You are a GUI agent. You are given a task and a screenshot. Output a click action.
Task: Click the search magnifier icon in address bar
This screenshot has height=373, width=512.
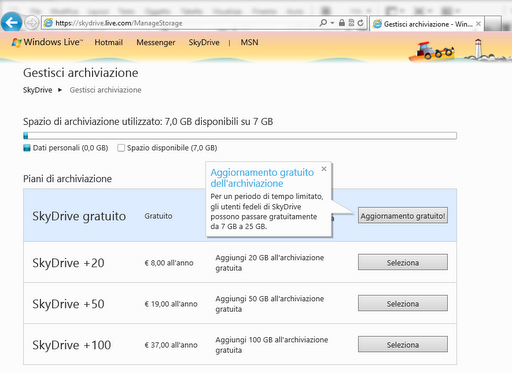(x=323, y=23)
